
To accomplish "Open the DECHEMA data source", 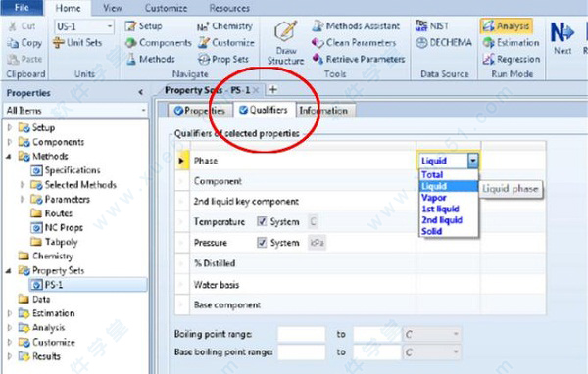I will pyautogui.click(x=444, y=43).
